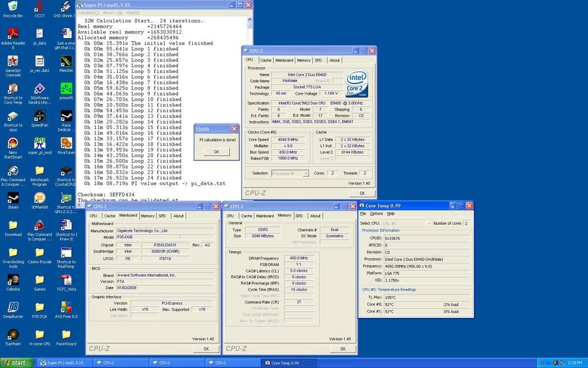
Task: Click the Core Temp VID value 1.1750v
Action: 427,280
